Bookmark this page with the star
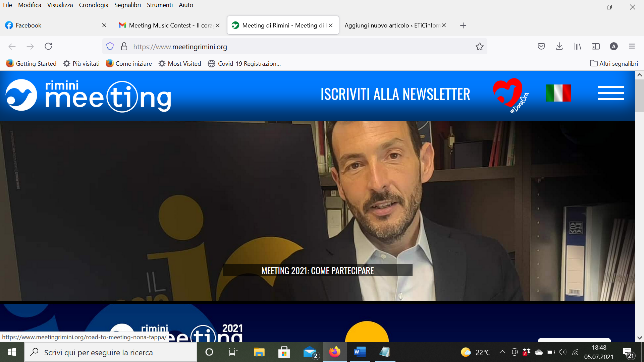This screenshot has height=362, width=644. 480,47
